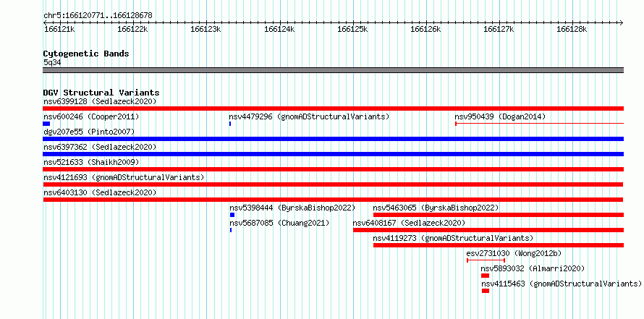644x319 pixels.
Task: Open esv2731030 (Wong2012b) label
Action: pyautogui.click(x=514, y=253)
